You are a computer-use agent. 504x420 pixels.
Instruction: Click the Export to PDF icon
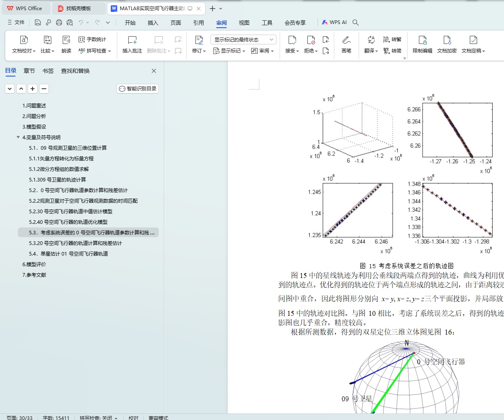point(48,22)
